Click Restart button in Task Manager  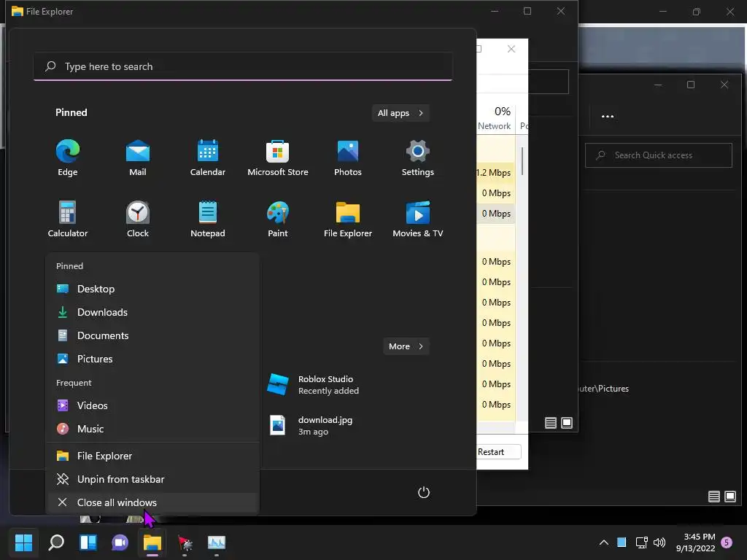498,452
